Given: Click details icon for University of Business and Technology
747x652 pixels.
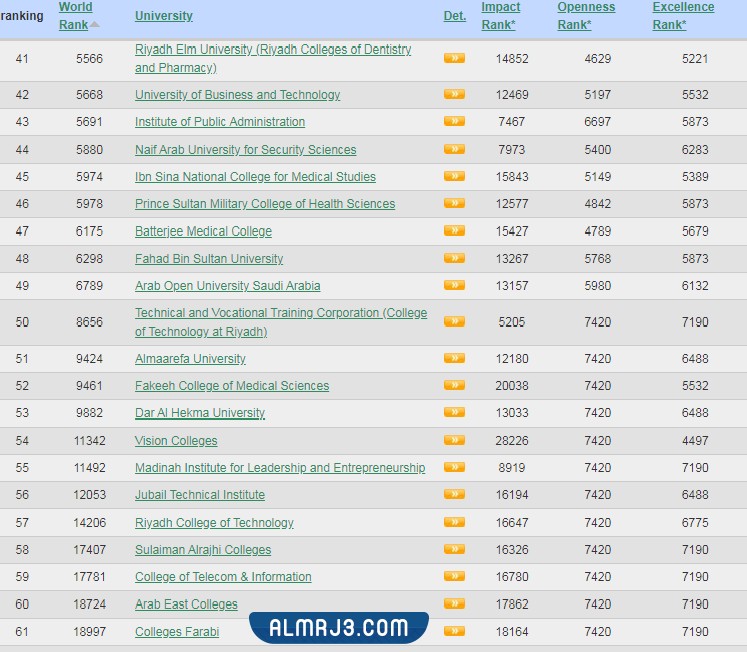Looking at the screenshot, I should pyautogui.click(x=454, y=94).
